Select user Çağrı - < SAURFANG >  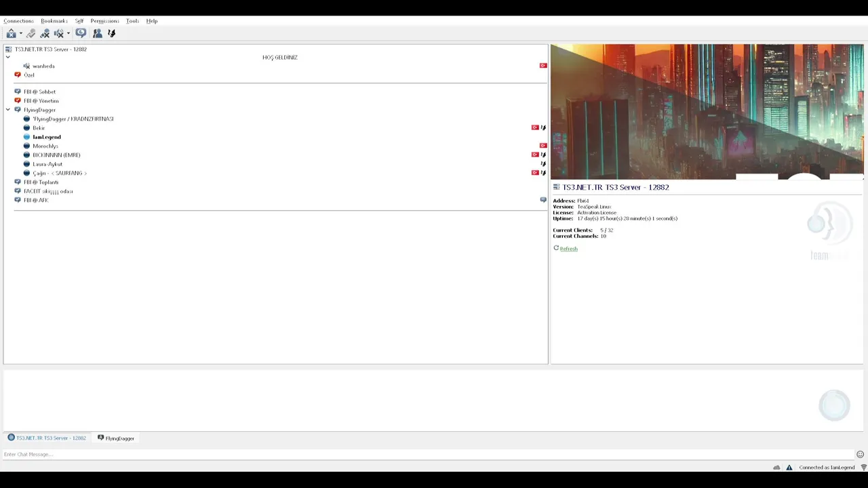[60, 174]
